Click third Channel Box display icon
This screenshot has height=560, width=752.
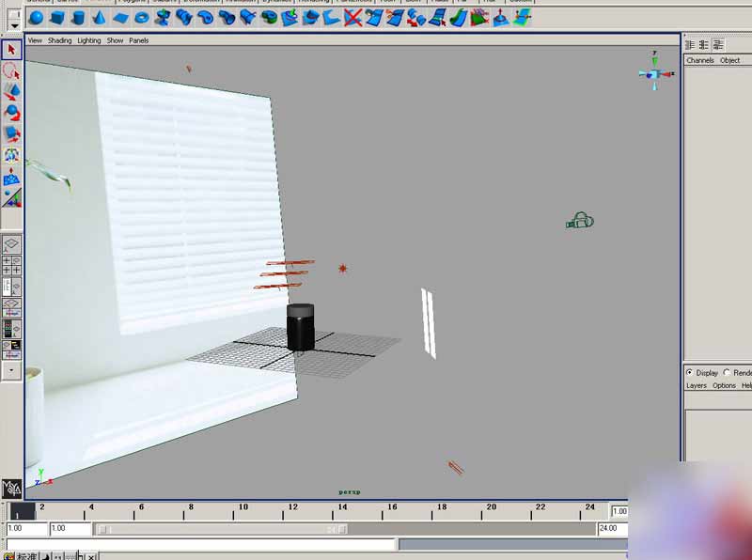point(718,45)
